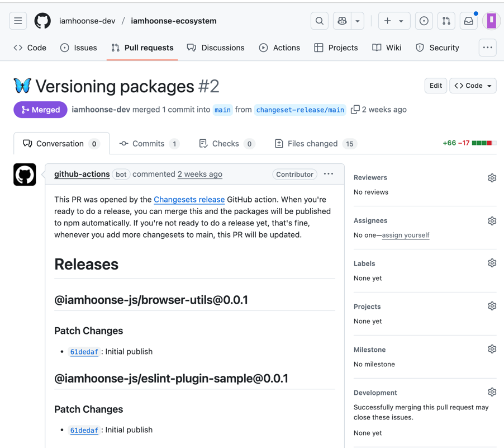Image resolution: width=504 pixels, height=448 pixels.
Task: Open the create new plus menu
Action: (394, 21)
